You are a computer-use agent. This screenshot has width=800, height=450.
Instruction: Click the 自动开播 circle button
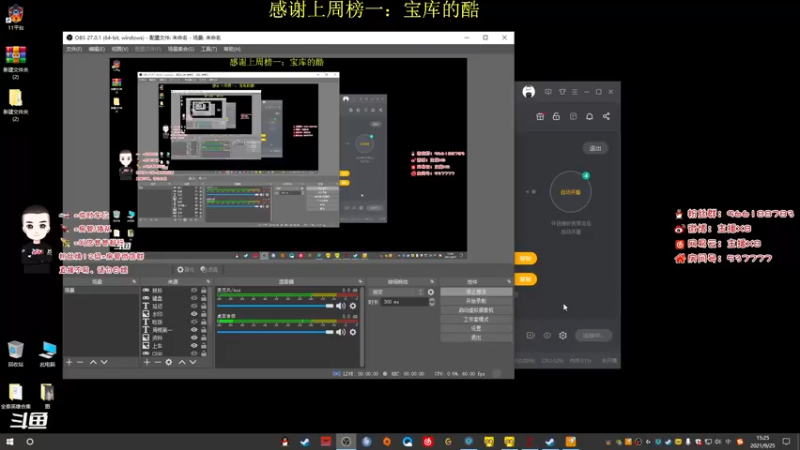570,192
